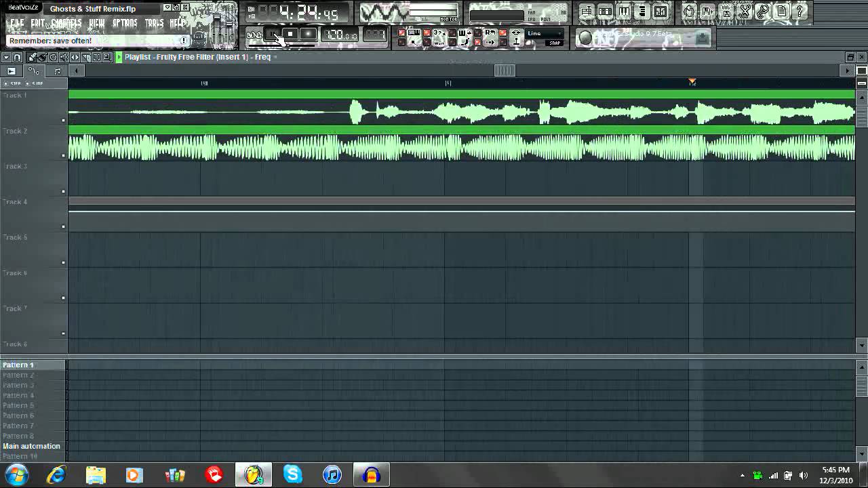Mute Track 2 using its dot
This screenshot has width=868, height=488.
(x=63, y=156)
